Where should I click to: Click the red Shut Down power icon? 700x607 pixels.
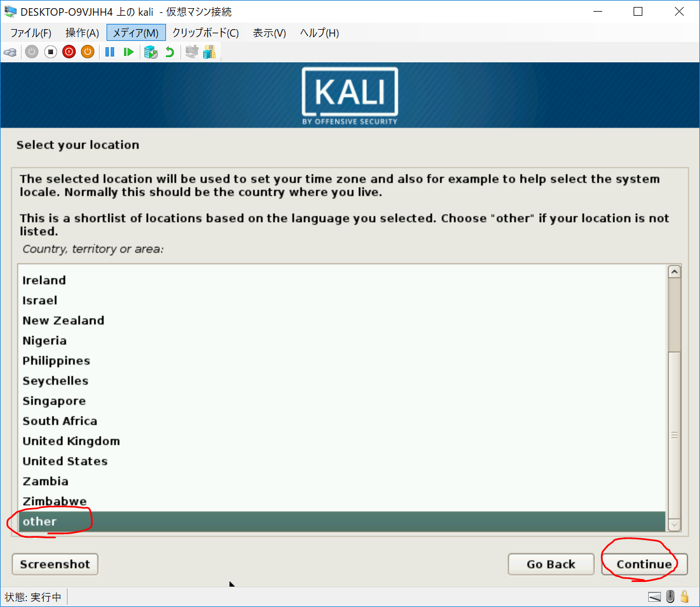69,52
